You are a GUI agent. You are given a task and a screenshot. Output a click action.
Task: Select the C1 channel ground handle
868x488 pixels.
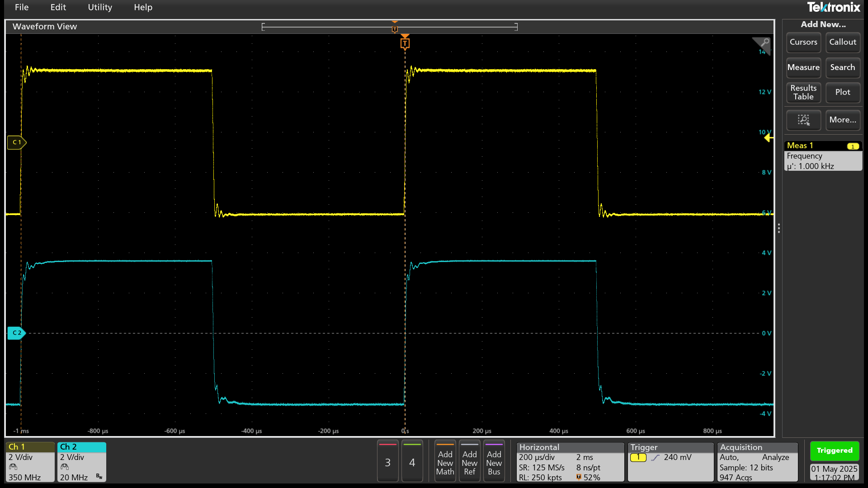pos(17,142)
